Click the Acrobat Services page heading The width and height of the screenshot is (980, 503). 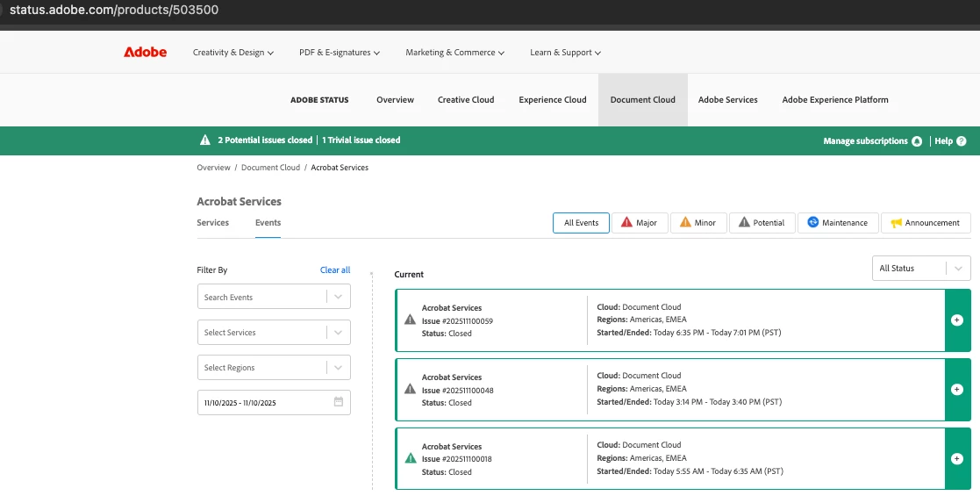[239, 201]
